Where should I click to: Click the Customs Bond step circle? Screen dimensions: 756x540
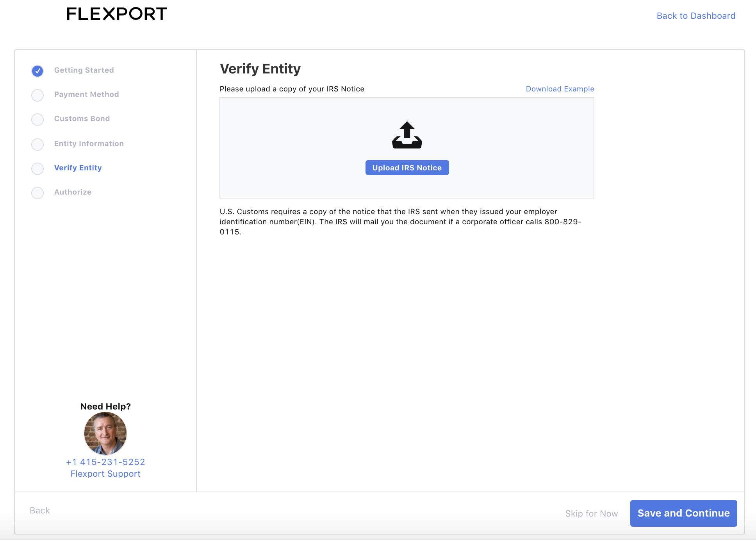[x=37, y=119]
